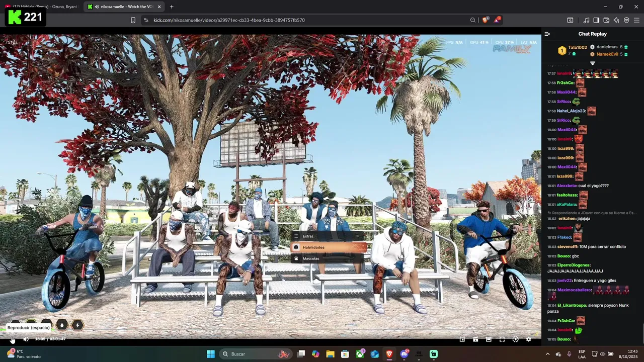This screenshot has height=362, width=644.
Task: Click the 'Respondiendo a JDavx' reply reference
Action: click(592, 213)
